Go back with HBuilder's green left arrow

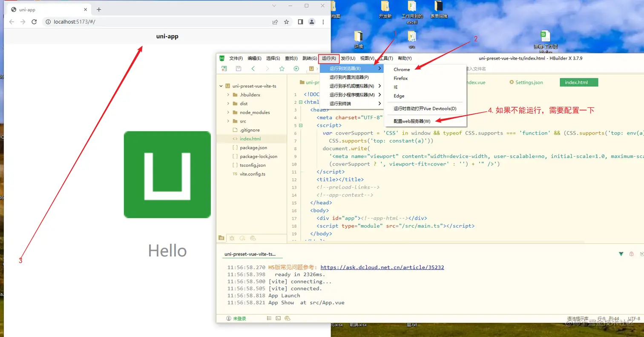[x=253, y=69]
